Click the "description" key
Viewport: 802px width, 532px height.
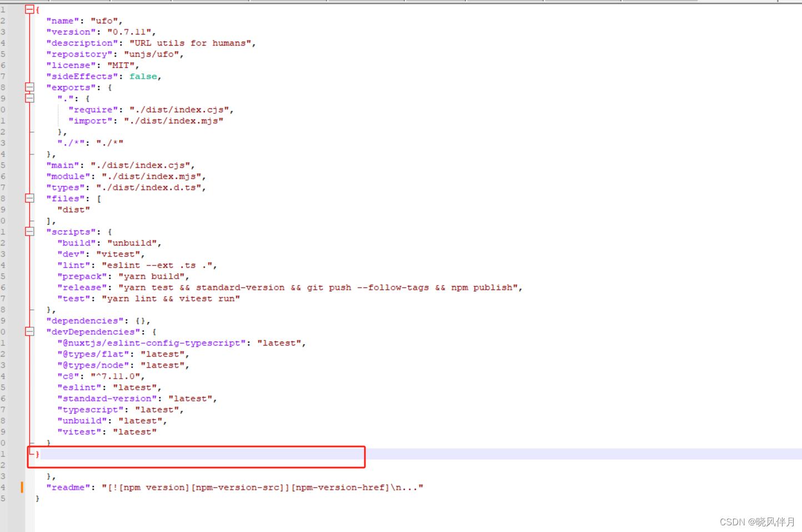coord(82,43)
